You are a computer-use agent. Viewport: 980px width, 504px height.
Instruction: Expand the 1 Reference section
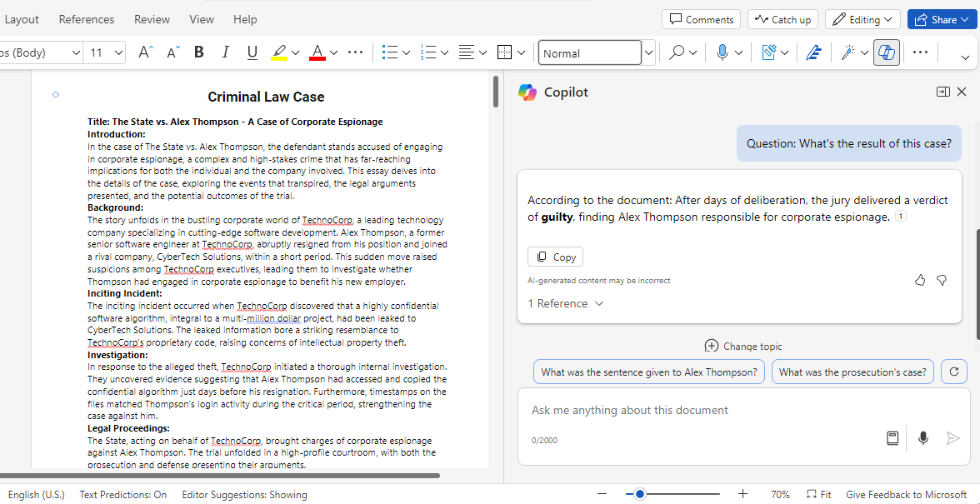coord(566,303)
